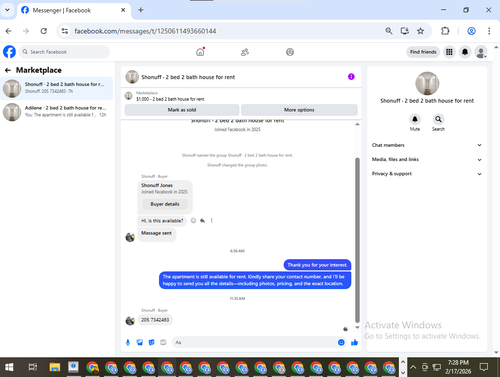Open File Explorer from taskbar
The width and height of the screenshot is (500, 377).
point(55,367)
